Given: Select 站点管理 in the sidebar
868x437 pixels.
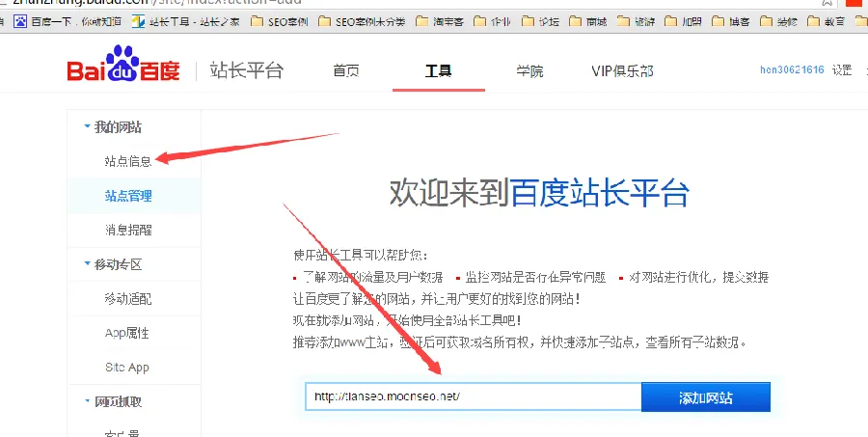Looking at the screenshot, I should [128, 196].
